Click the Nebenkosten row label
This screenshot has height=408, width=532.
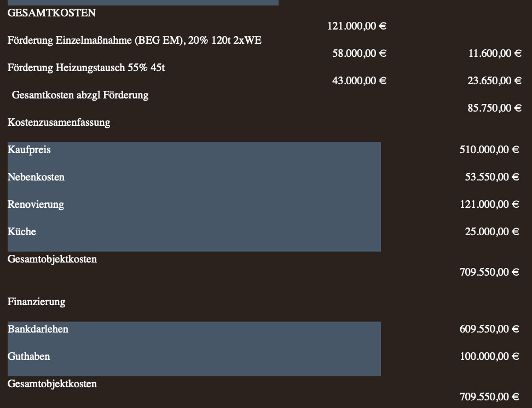[x=36, y=177]
